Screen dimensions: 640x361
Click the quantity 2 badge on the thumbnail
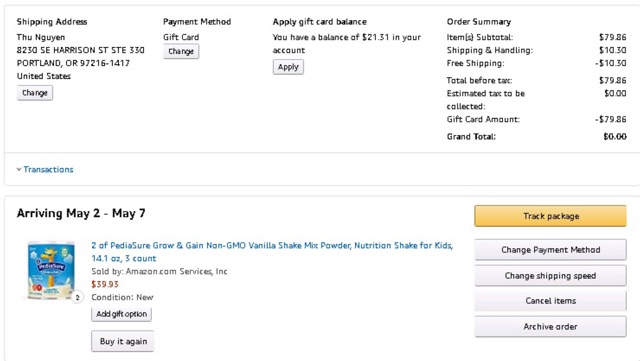coord(77,297)
